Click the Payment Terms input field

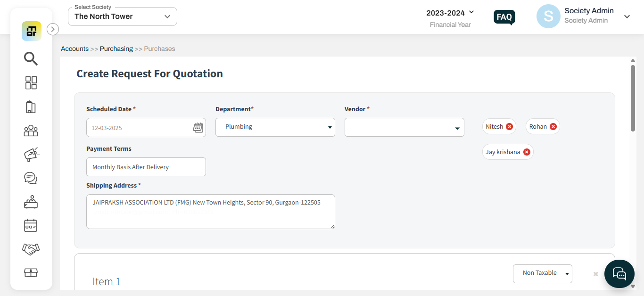coord(146,167)
